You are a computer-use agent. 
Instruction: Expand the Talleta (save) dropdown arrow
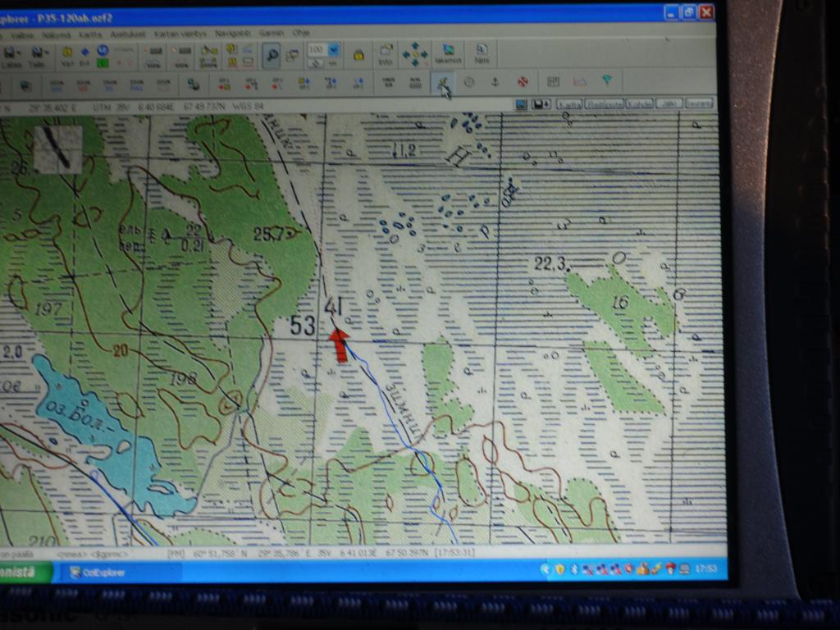pos(46,52)
